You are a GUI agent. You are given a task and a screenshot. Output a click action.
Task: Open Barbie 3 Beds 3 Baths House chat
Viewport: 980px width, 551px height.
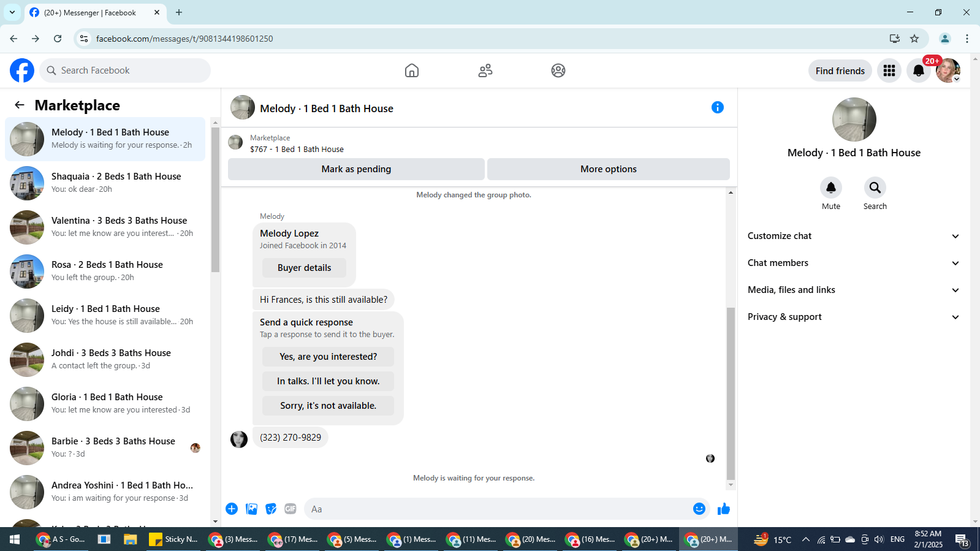105,448
